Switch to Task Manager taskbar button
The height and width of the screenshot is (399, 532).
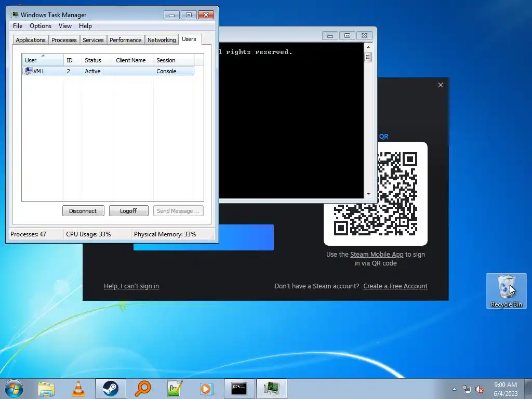[x=271, y=389]
